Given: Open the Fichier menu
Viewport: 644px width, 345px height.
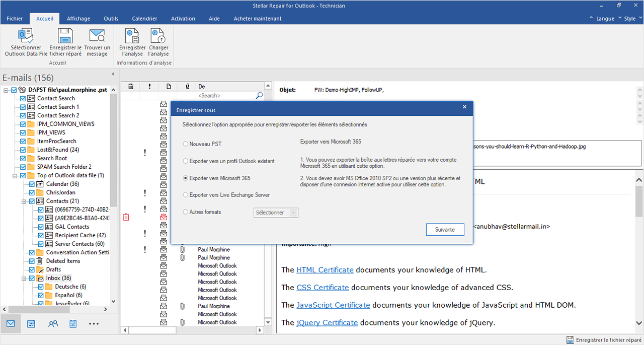Looking at the screenshot, I should (15, 19).
